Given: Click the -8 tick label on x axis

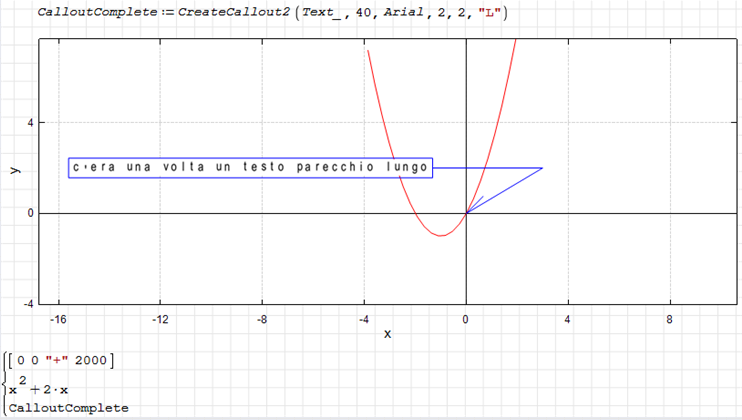Looking at the screenshot, I should click(x=262, y=319).
